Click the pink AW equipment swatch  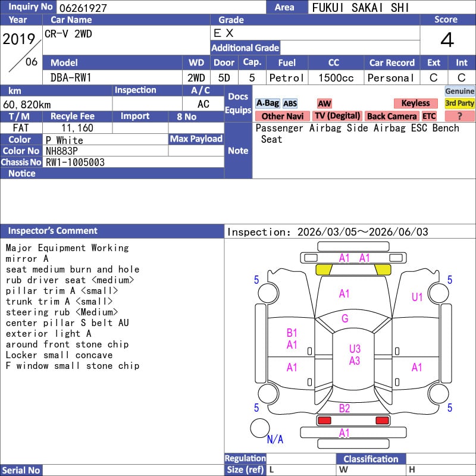pos(324,104)
